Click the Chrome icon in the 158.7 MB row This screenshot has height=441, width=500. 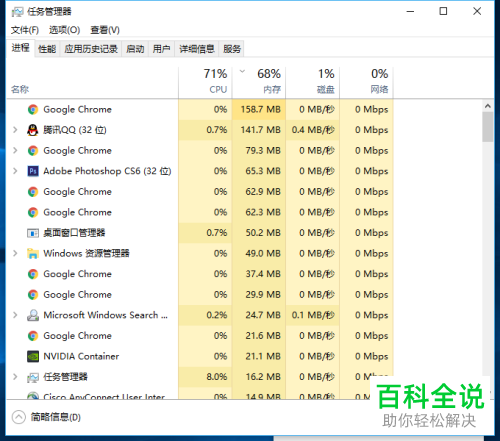[33, 110]
